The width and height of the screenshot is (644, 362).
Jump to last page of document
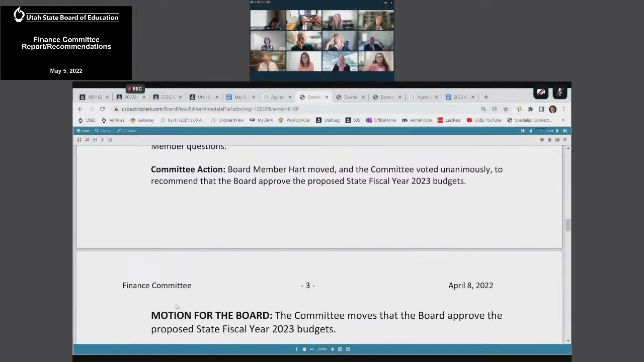[x=565, y=131]
